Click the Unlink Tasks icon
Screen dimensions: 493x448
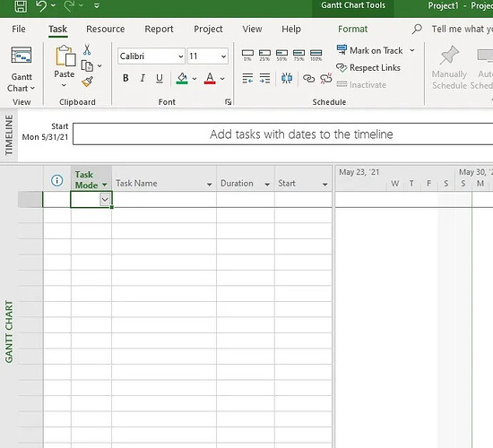pos(326,78)
